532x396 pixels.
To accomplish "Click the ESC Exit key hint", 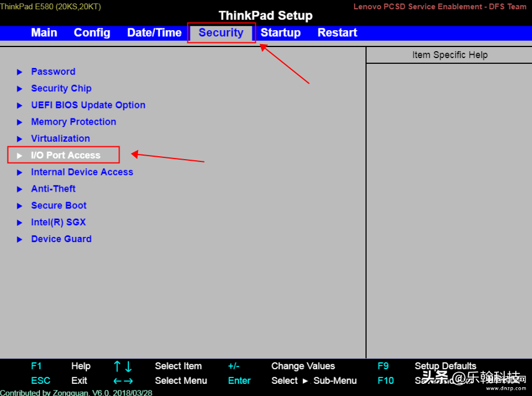I will point(41,380).
